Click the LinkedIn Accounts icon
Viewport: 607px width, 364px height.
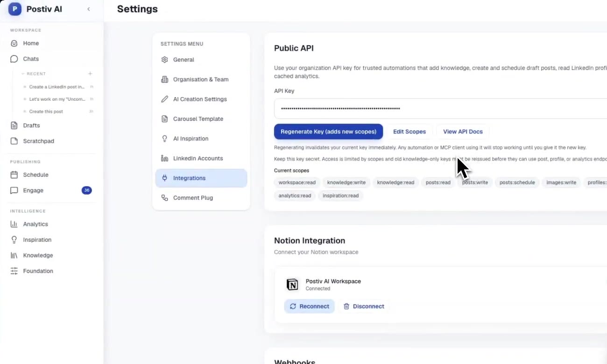pyautogui.click(x=164, y=158)
